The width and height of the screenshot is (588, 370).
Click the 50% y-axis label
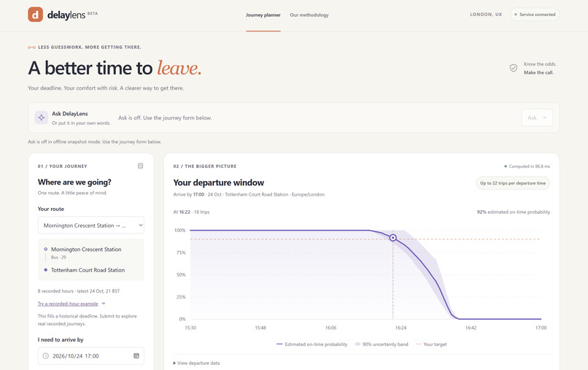click(181, 274)
